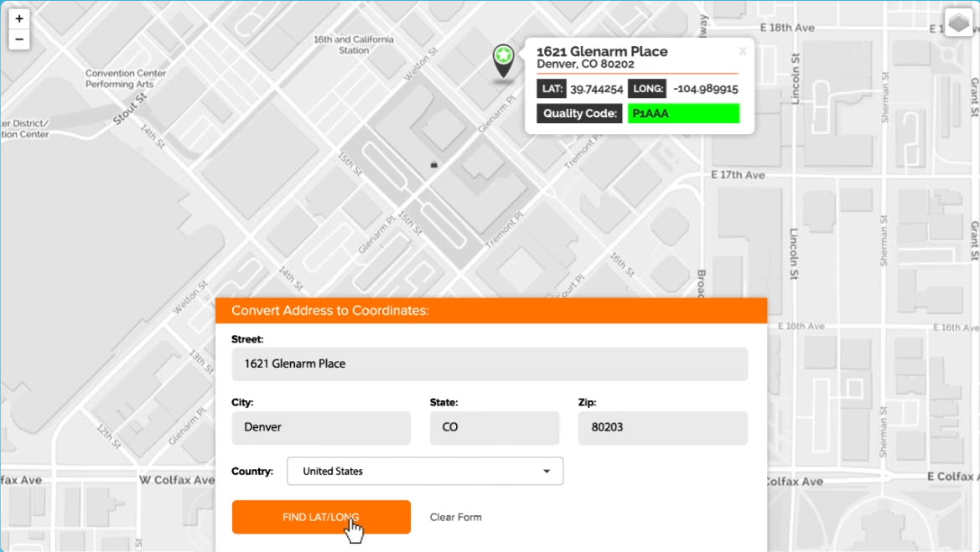980x552 pixels.
Task: Close the 1621 Glenarm Place popup
Action: (x=742, y=51)
